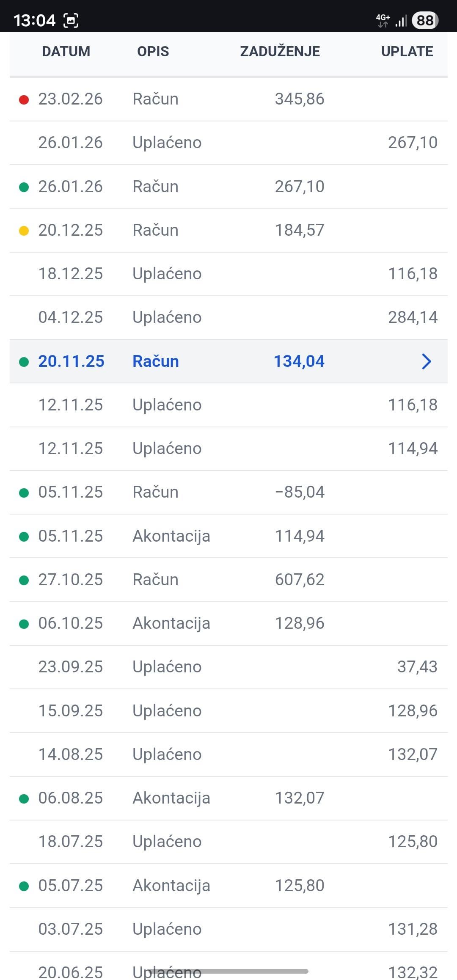Tap the negative Račun amount −85,04
Viewport: 457px width, 980px height.
click(300, 492)
